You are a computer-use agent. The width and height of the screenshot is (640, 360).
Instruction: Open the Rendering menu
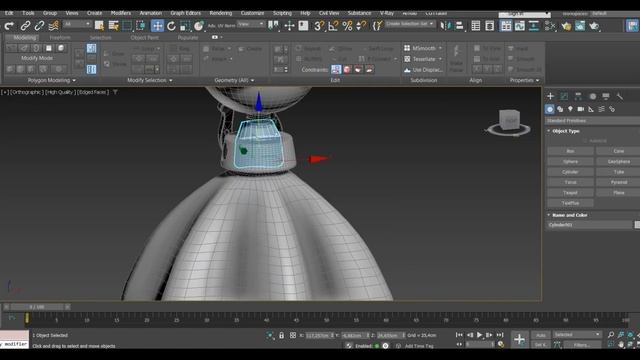point(220,13)
